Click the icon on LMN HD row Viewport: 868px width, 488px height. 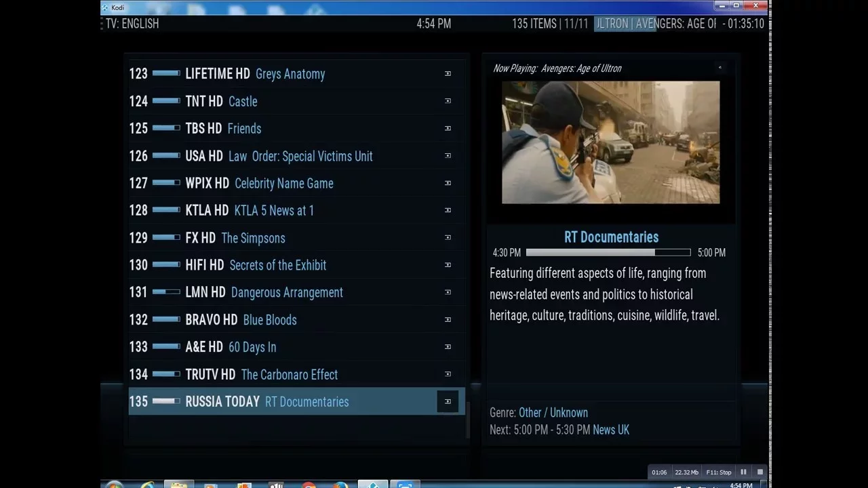pyautogui.click(x=448, y=292)
